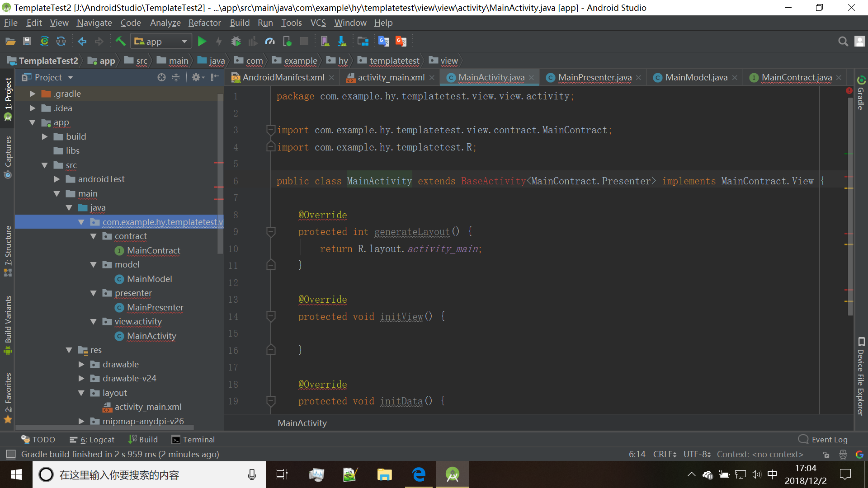Viewport: 868px width, 488px height.
Task: Close the MainActivity.java tab
Action: pyautogui.click(x=532, y=78)
